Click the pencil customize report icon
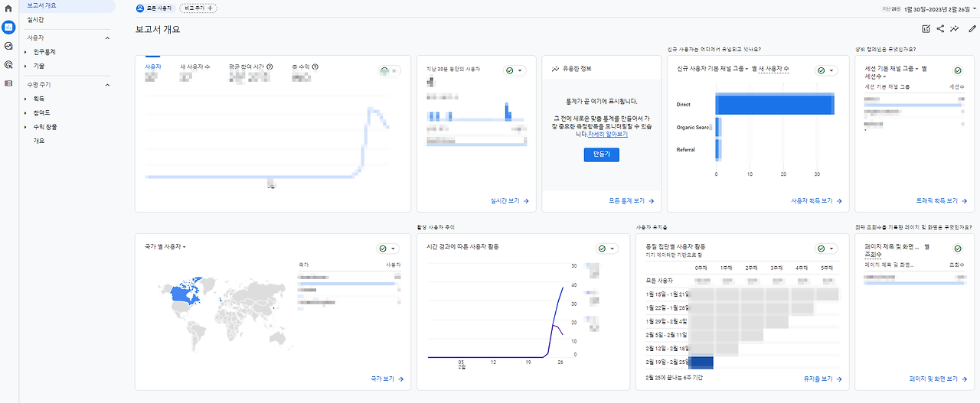980x403 pixels. pyautogui.click(x=972, y=29)
